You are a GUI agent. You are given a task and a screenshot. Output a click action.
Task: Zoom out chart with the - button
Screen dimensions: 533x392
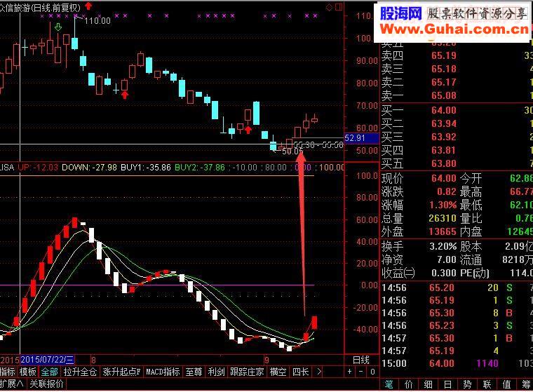pos(361,372)
